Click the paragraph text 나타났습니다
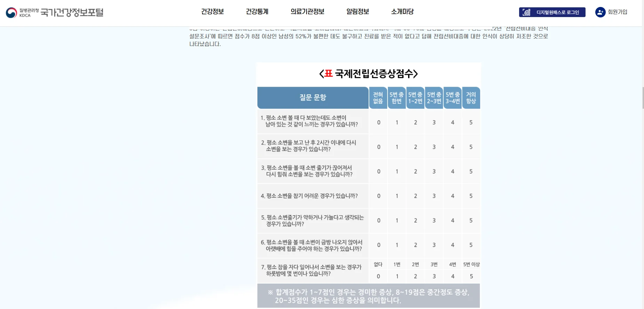 click(205, 44)
